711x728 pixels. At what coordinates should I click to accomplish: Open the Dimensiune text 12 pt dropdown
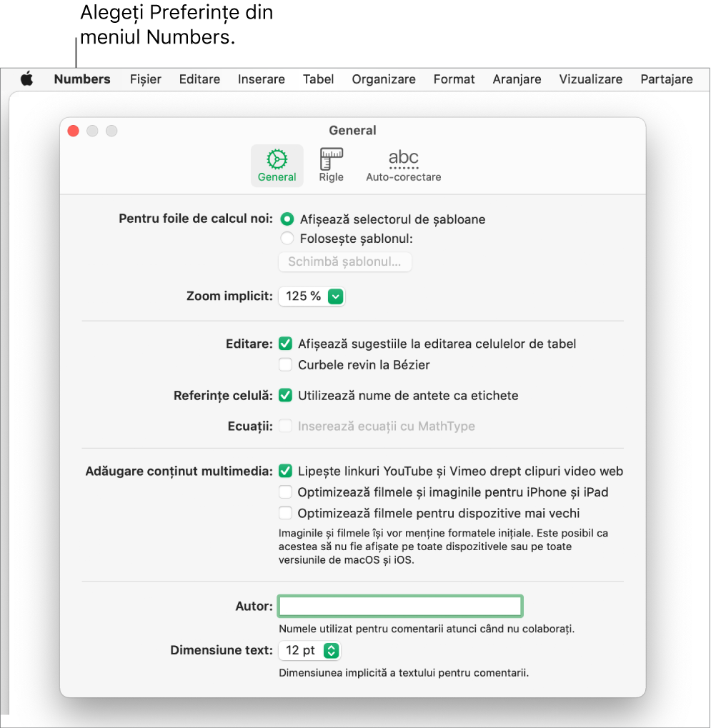pyautogui.click(x=310, y=650)
